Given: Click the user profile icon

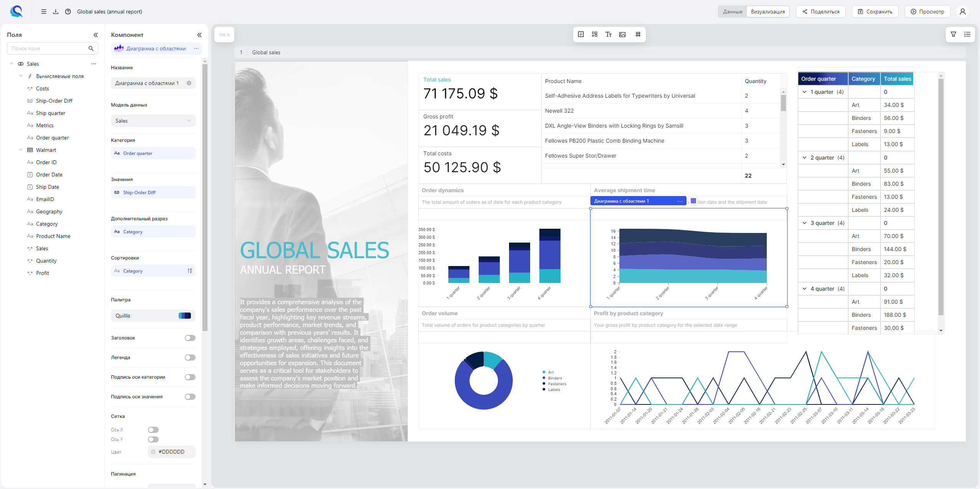Looking at the screenshot, I should [x=962, y=12].
